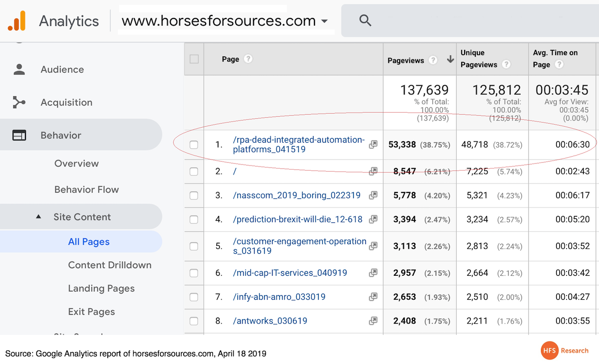Check the box for infy-abn-amro row
This screenshot has width=599, height=364.
click(194, 297)
